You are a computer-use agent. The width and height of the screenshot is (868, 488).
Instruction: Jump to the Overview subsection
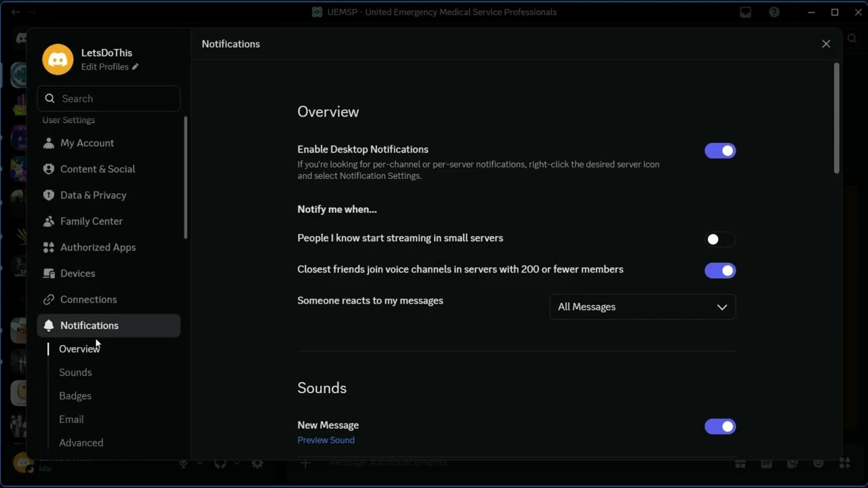coord(79,349)
